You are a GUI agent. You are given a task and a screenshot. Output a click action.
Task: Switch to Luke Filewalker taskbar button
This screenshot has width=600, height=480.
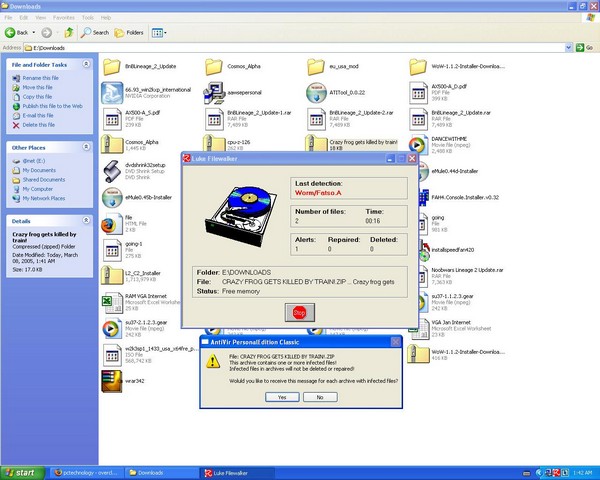pyautogui.click(x=237, y=473)
